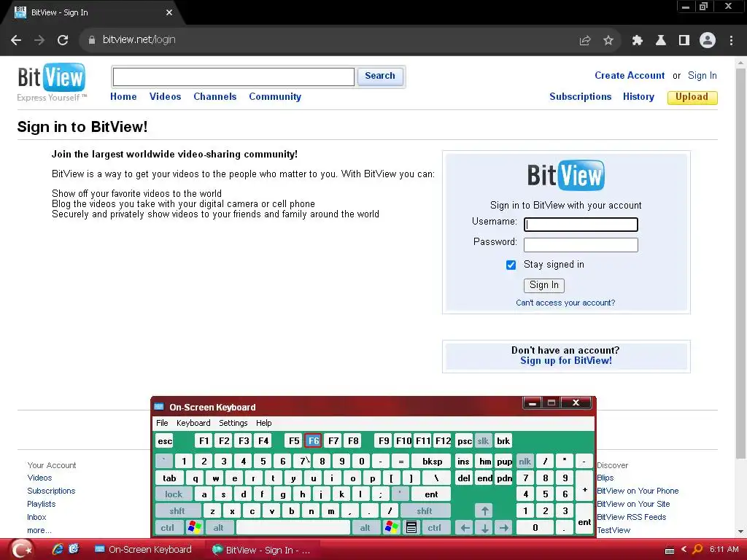The width and height of the screenshot is (747, 560).
Task: Click the BitView logo in sign-in box
Action: (565, 175)
